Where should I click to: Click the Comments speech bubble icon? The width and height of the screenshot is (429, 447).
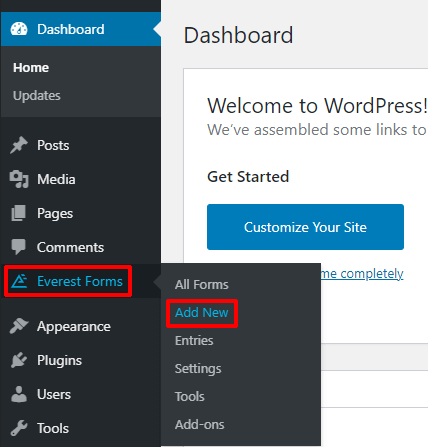(19, 247)
